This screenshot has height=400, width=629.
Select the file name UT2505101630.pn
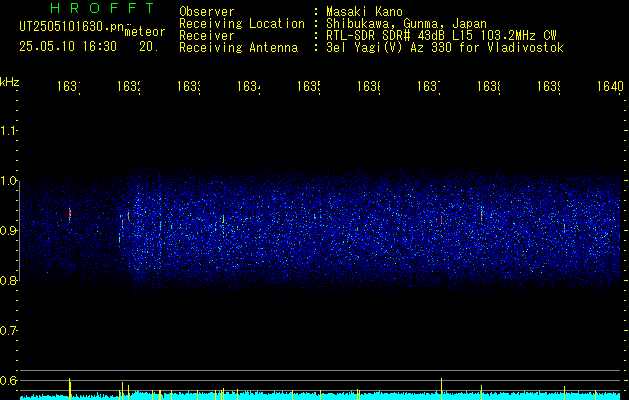pyautogui.click(x=71, y=27)
